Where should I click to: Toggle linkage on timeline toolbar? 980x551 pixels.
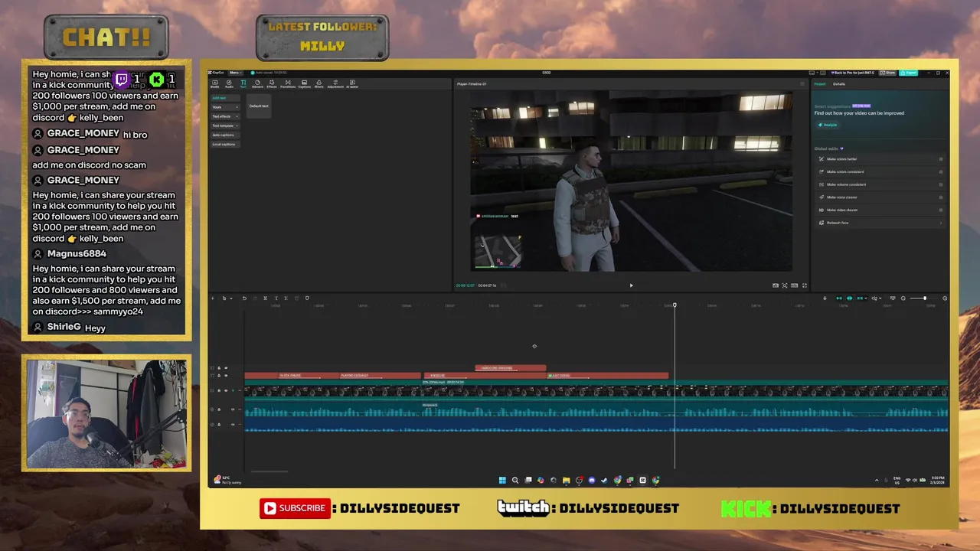(860, 298)
